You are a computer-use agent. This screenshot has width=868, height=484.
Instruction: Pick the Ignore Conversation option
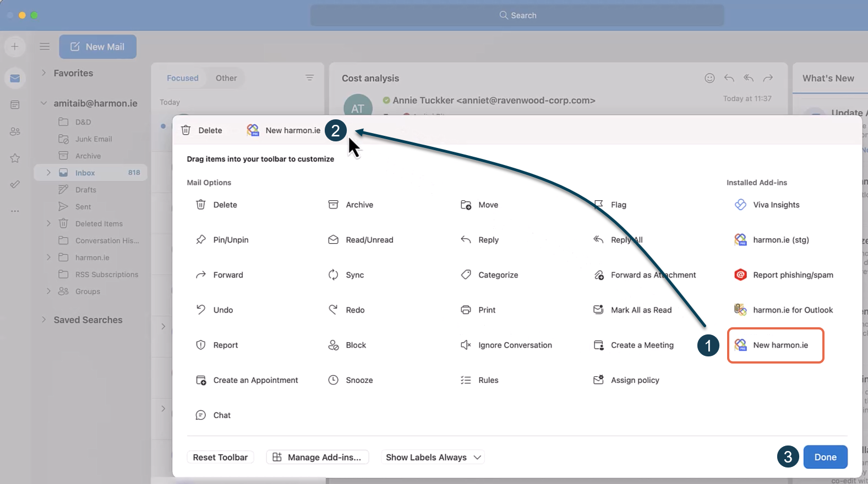tap(506, 345)
